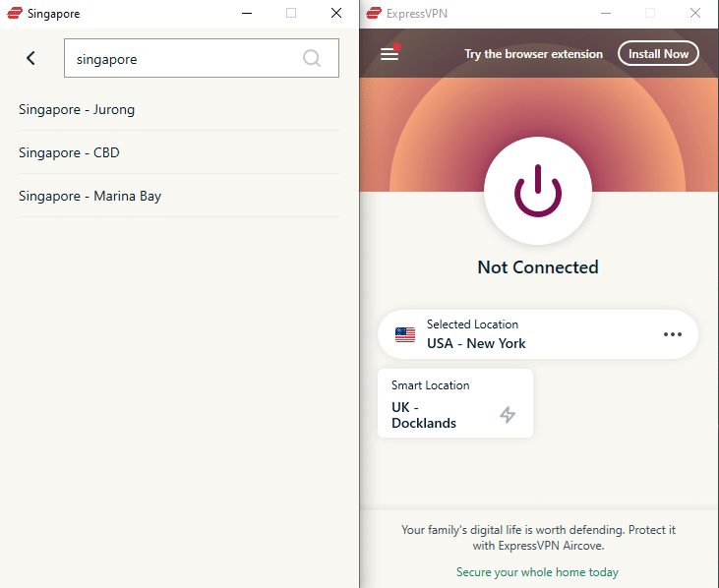Screen dimensions: 719x588
Task: Click ExpressVPN logo in main title bar
Action: click(374, 14)
